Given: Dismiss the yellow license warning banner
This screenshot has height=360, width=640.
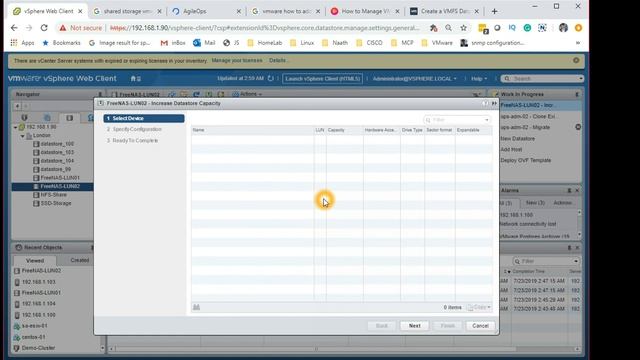Looking at the screenshot, I should pyautogui.click(x=576, y=60).
